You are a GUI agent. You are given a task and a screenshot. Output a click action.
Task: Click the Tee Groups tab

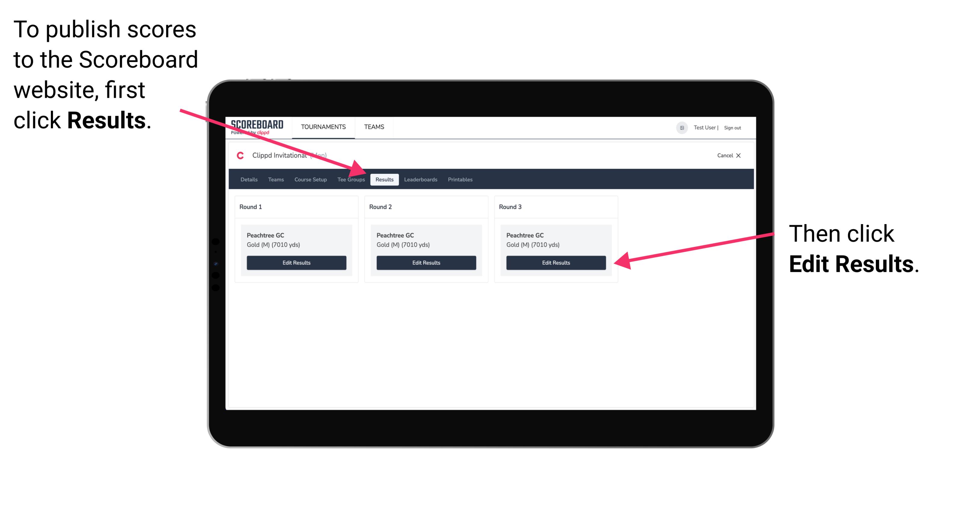[351, 180]
